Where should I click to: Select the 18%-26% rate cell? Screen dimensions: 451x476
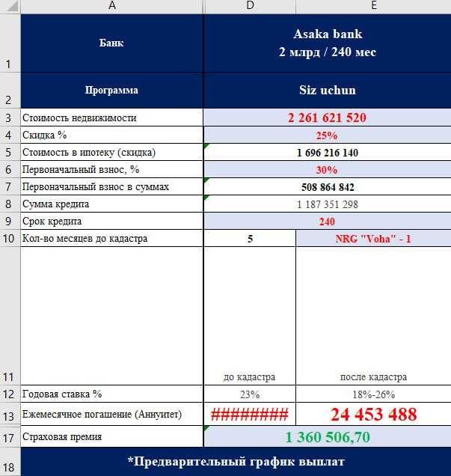click(373, 394)
